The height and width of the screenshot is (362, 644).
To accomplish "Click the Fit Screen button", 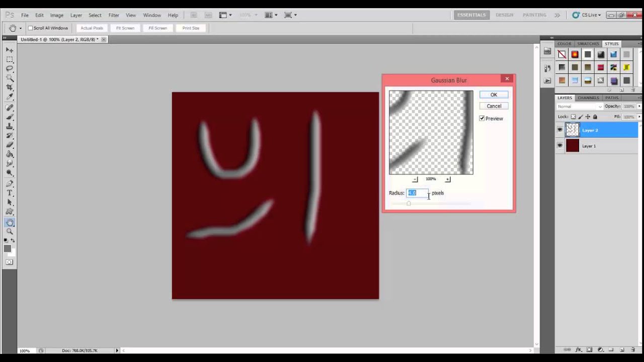I will 125,28.
